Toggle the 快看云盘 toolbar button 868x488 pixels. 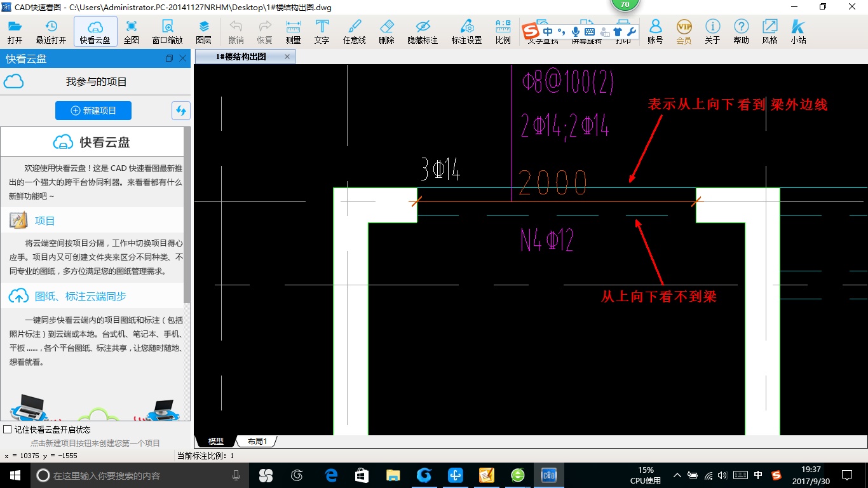point(95,32)
